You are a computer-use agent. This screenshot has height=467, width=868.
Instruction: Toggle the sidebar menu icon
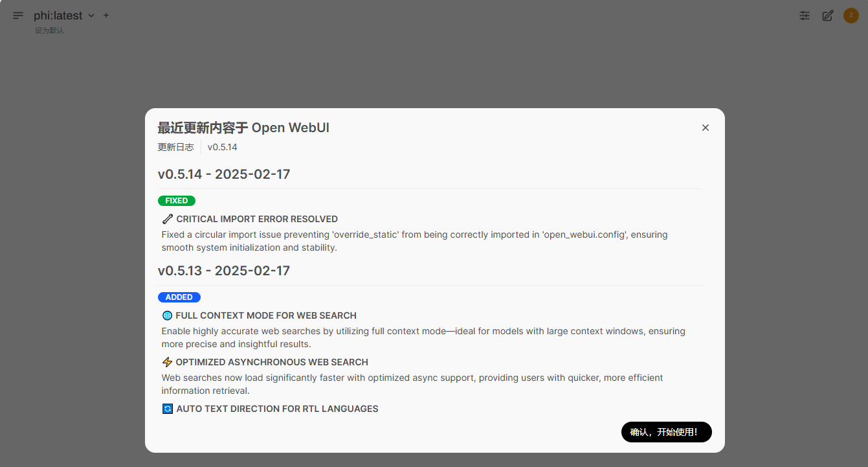pos(18,16)
